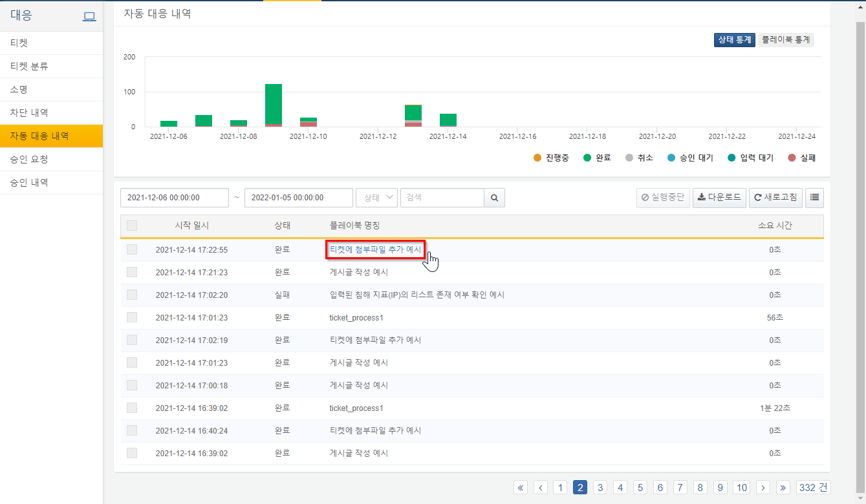
Task: Check the row starting 2021-12-14 17:00:18
Action: click(132, 385)
